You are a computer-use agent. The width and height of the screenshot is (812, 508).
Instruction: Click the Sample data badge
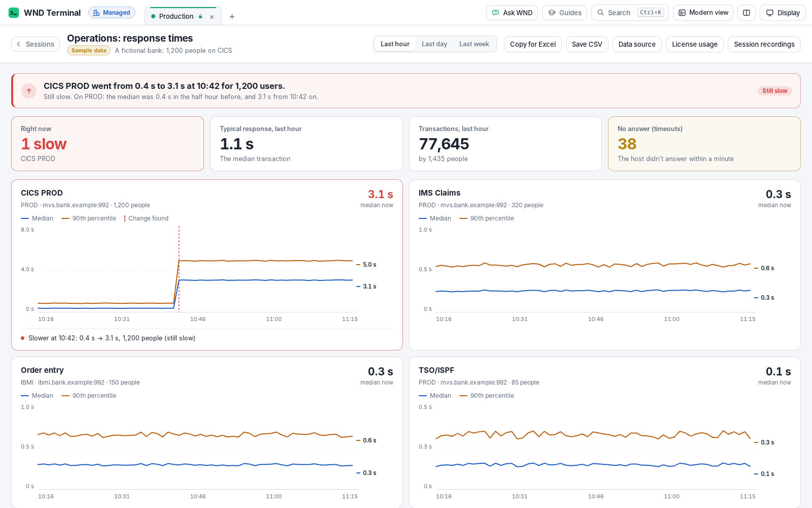pos(89,50)
